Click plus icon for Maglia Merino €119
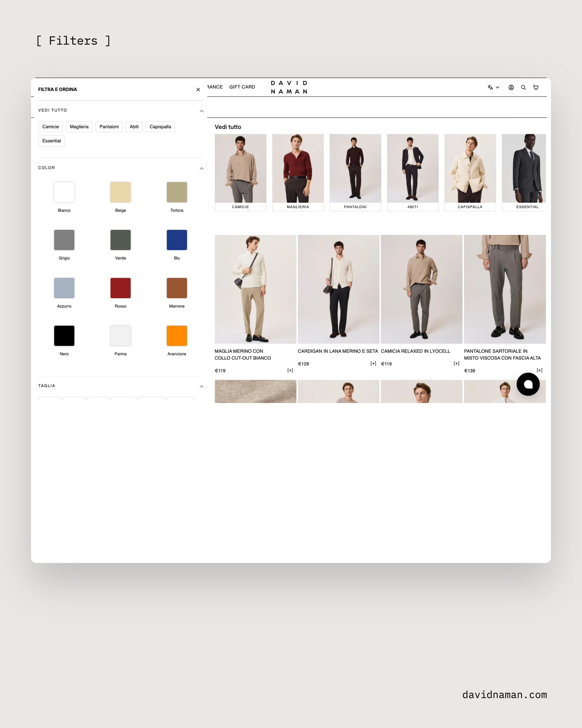Viewport: 582px width, 728px height. click(x=290, y=370)
